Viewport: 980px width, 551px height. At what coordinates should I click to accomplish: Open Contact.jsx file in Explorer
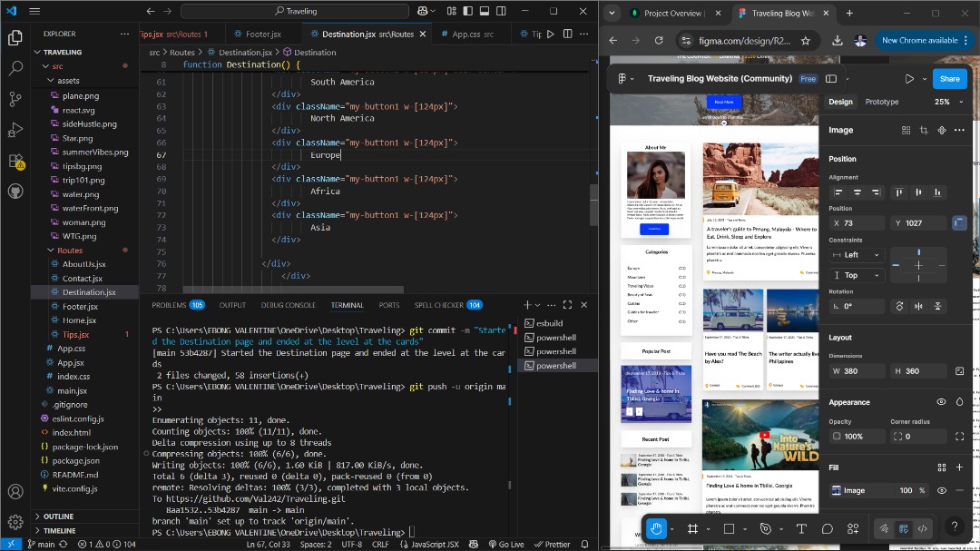[83, 279]
